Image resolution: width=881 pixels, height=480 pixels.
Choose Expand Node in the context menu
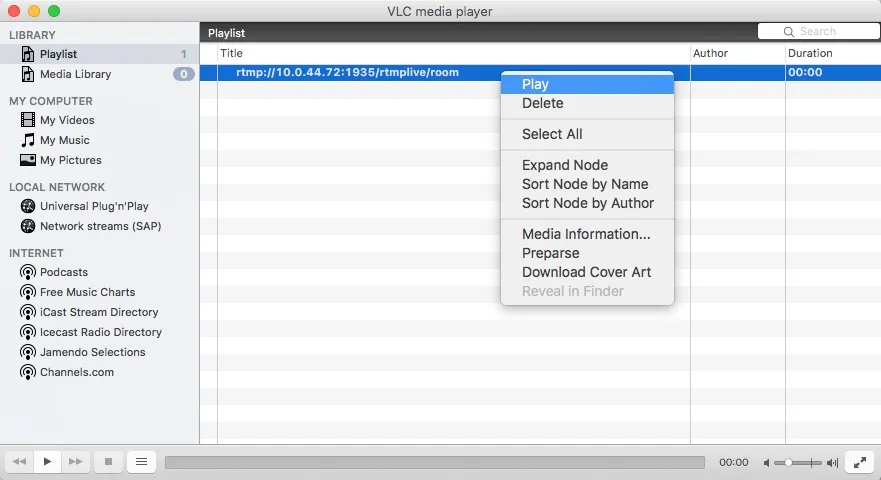[587, 165]
